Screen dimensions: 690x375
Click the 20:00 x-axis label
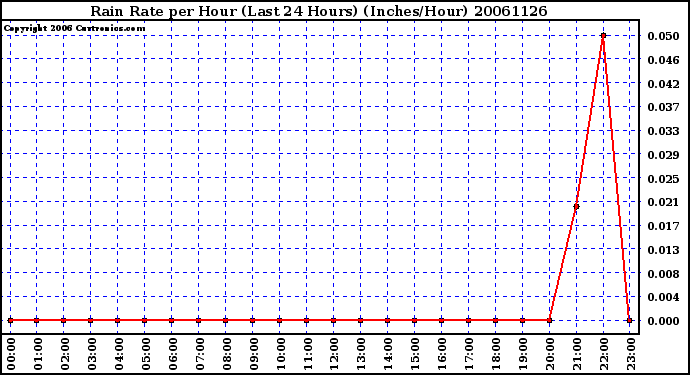550,354
